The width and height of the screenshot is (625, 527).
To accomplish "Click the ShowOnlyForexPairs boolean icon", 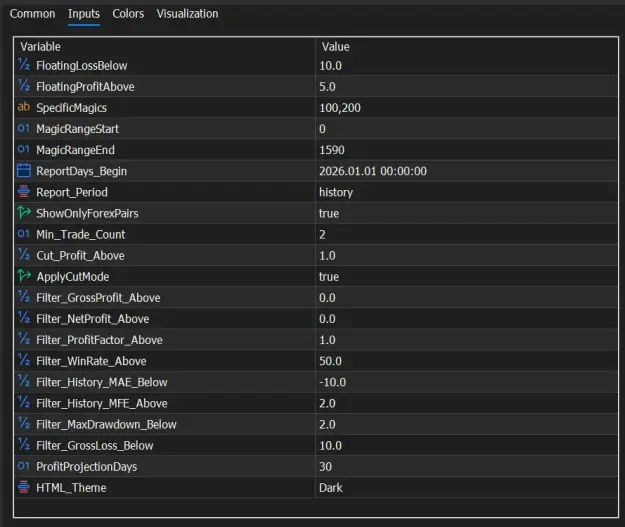I will click(x=24, y=212).
